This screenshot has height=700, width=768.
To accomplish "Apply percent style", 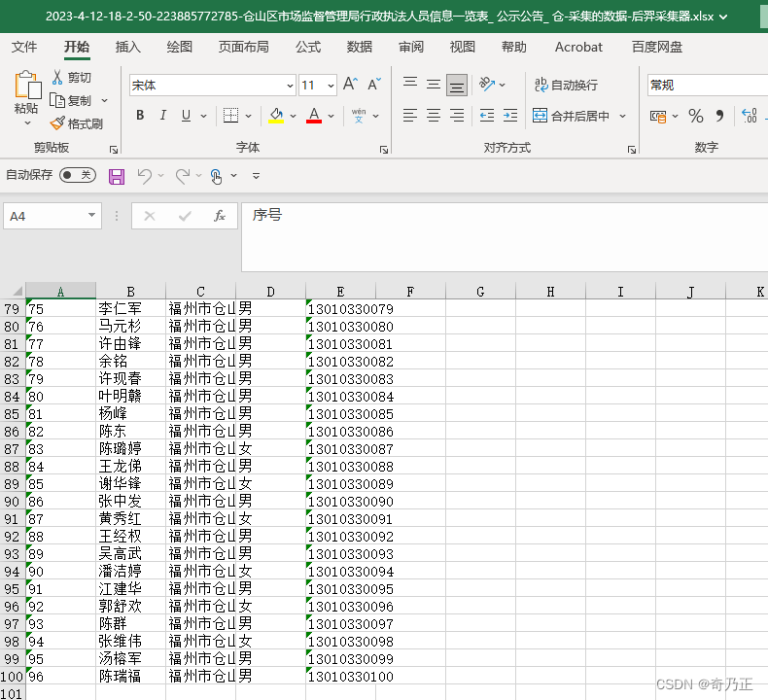I will (x=695, y=116).
